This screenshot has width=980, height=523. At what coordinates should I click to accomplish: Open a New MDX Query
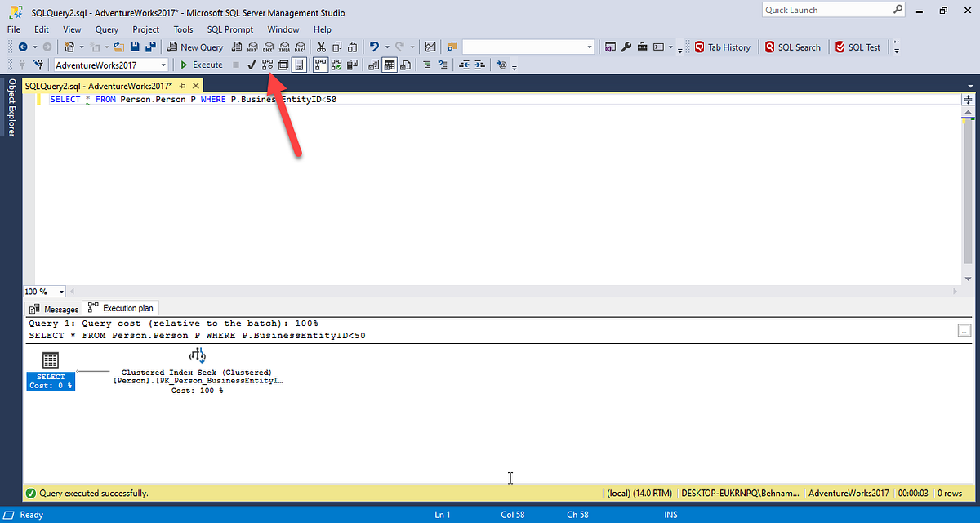252,47
